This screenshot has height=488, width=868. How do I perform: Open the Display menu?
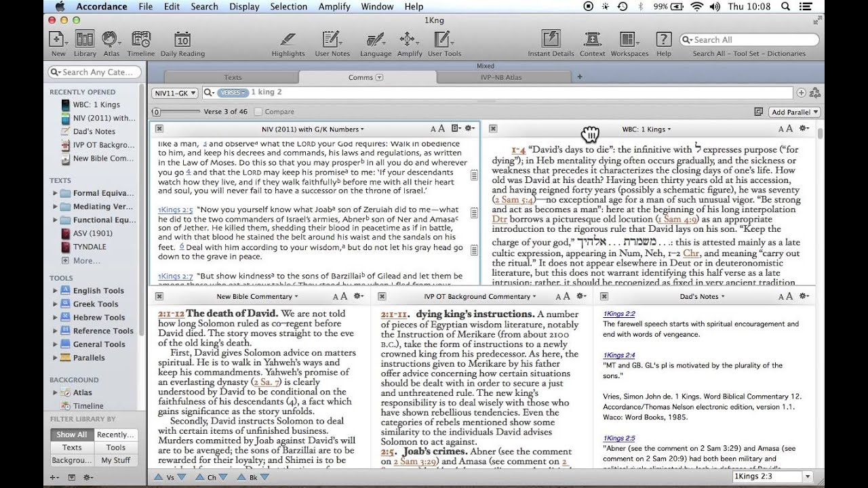pos(244,6)
